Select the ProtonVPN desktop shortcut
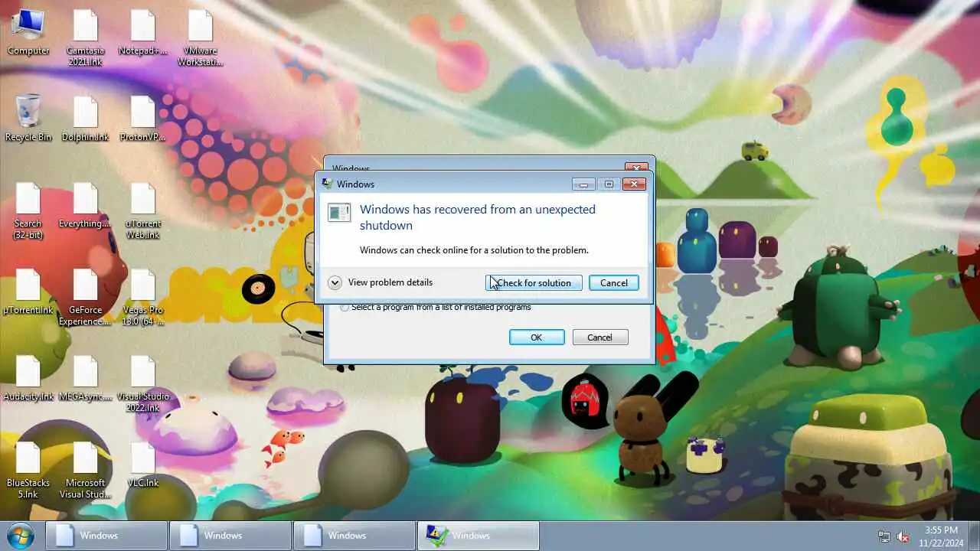Screen dimensions: 980x551 coord(142,118)
